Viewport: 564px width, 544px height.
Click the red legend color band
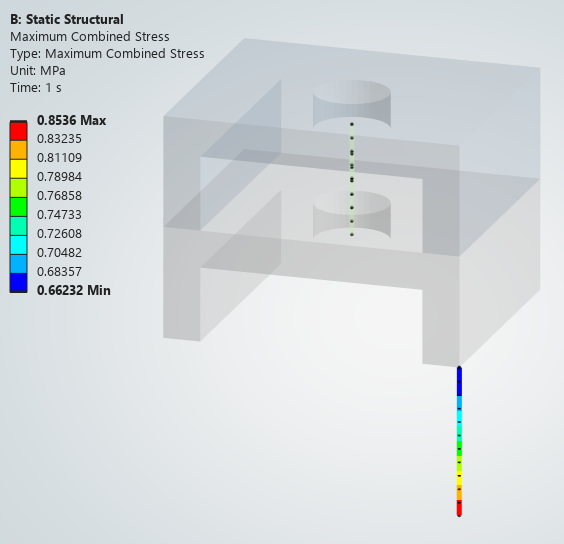(18, 131)
